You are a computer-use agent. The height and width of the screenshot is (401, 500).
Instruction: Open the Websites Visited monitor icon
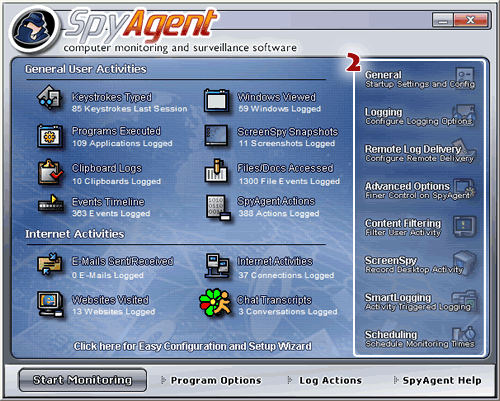point(50,304)
